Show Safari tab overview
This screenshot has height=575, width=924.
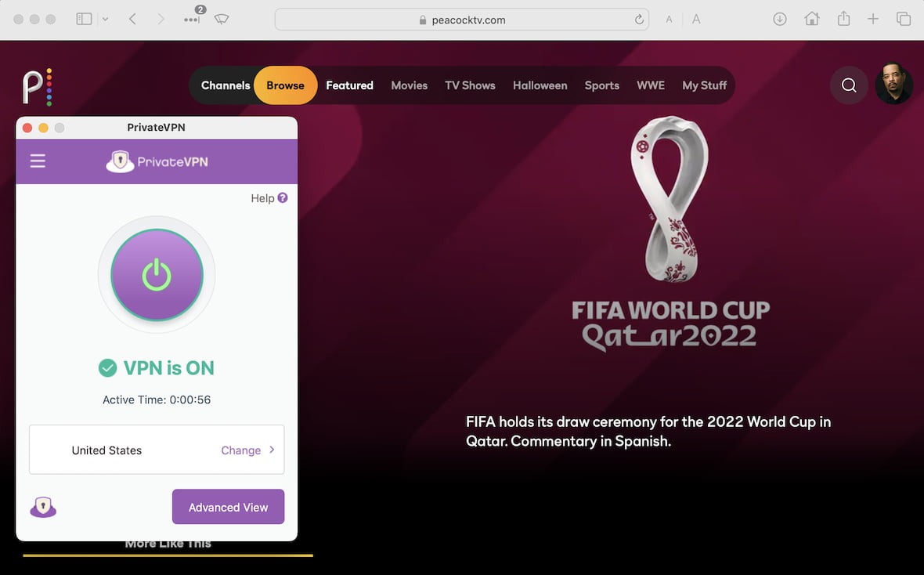(x=904, y=19)
